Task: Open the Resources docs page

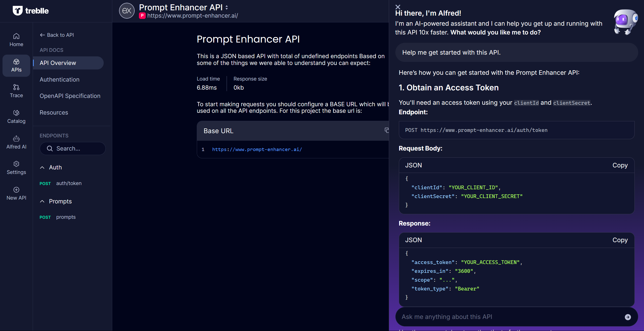Action: [x=54, y=113]
